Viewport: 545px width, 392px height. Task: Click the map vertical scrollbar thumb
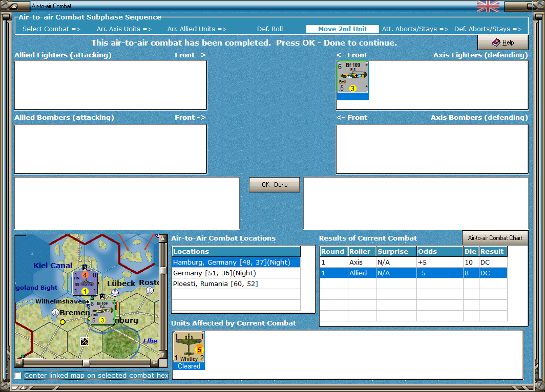coord(163,270)
